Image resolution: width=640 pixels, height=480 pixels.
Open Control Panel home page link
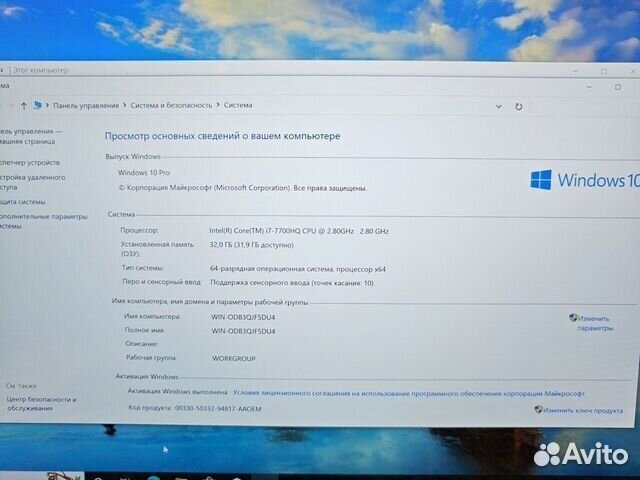pos(31,136)
